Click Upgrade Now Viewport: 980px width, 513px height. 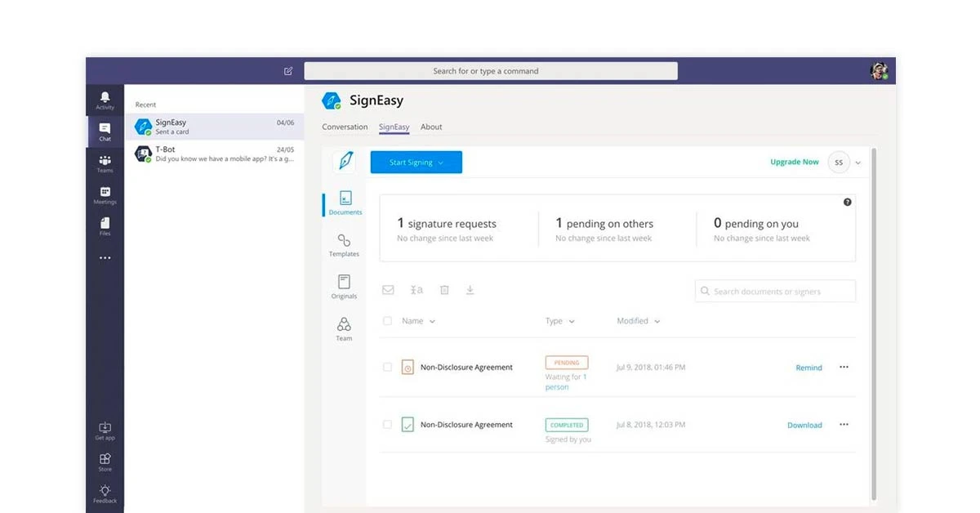pos(794,162)
